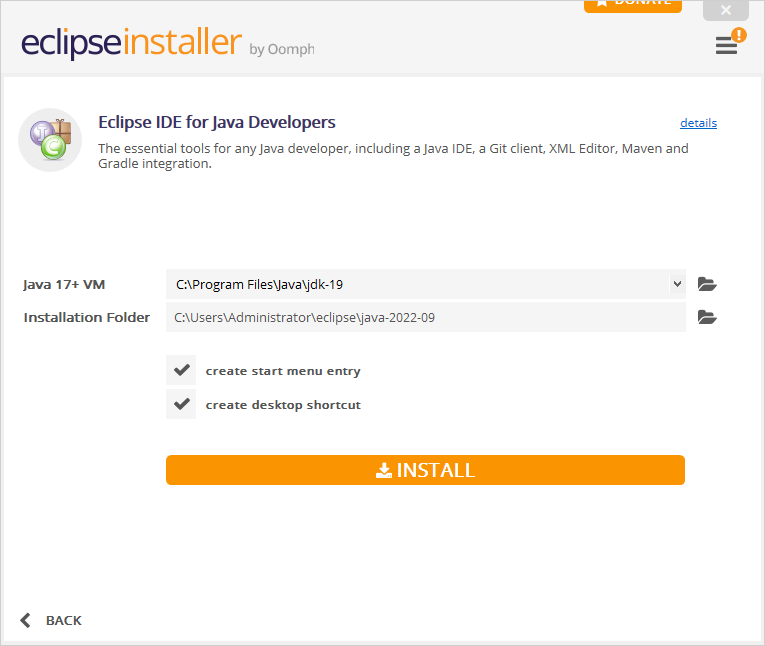Expand the Java 17+ VM dropdown arrow
Screen dimensions: 765x646
677,284
